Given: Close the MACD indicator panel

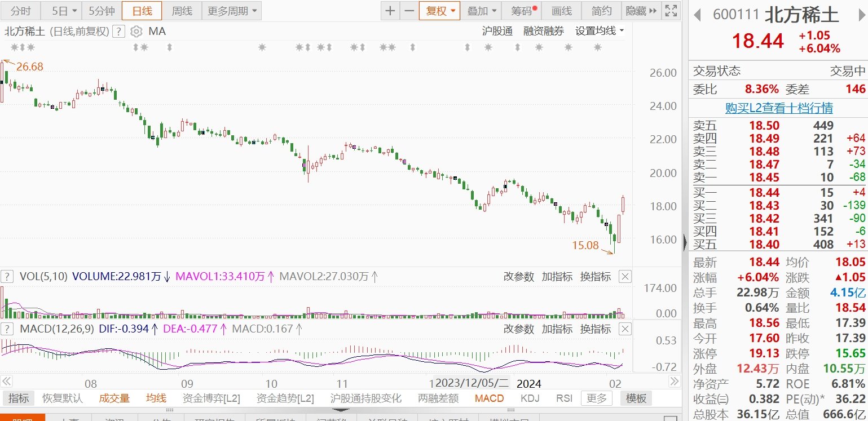Looking at the screenshot, I should pyautogui.click(x=625, y=329).
